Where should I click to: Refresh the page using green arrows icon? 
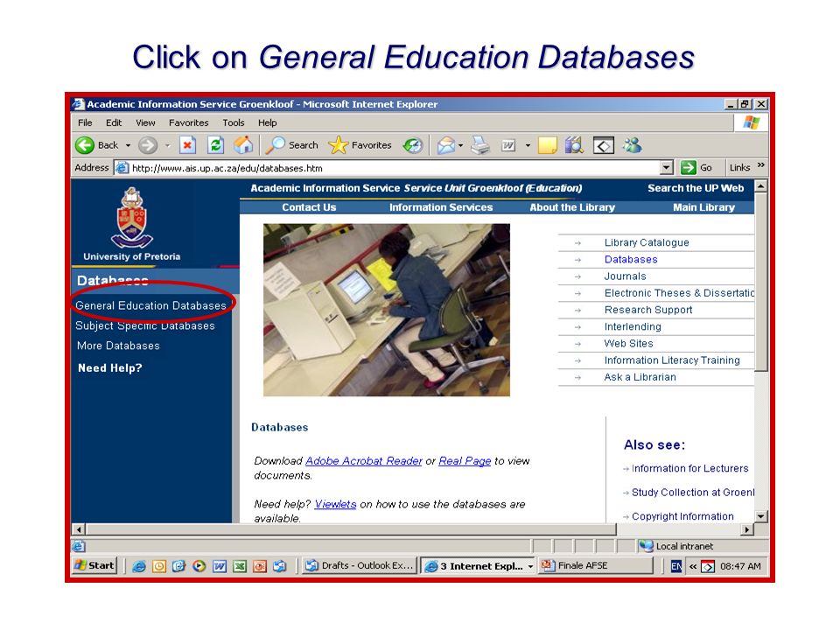click(x=215, y=145)
